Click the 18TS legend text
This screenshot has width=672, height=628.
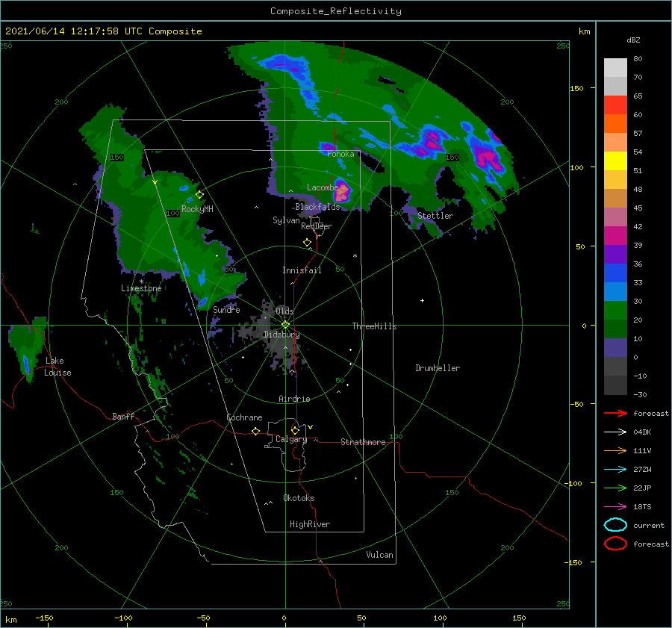[642, 507]
